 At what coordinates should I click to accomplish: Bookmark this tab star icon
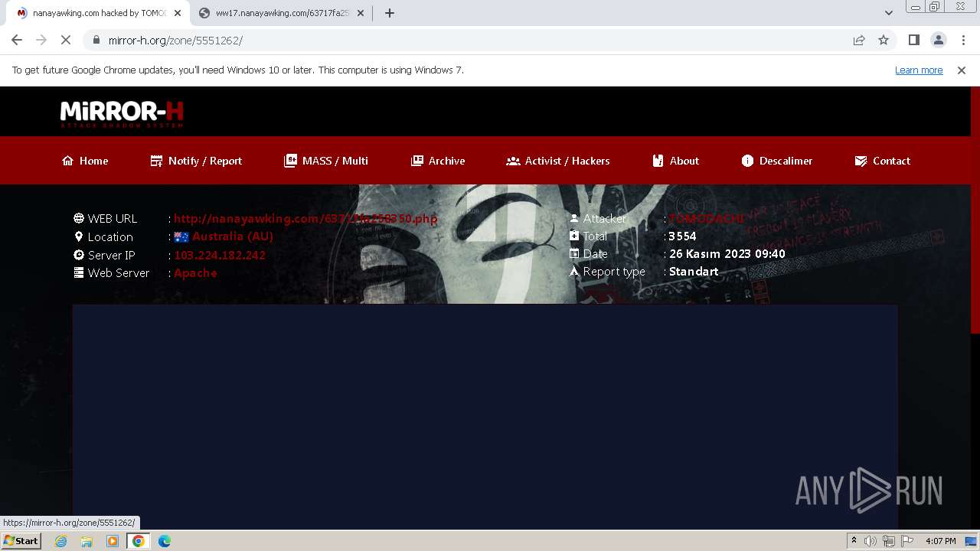pos(884,40)
